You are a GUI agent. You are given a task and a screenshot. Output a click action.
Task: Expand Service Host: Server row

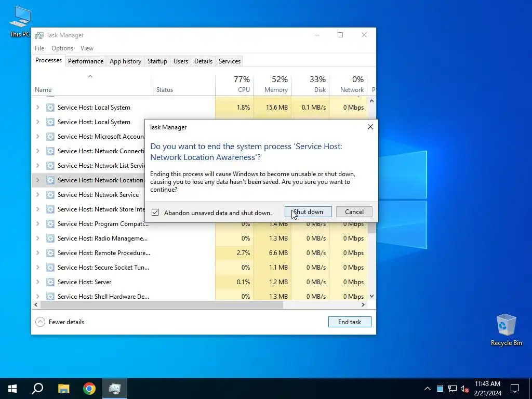[x=37, y=282]
